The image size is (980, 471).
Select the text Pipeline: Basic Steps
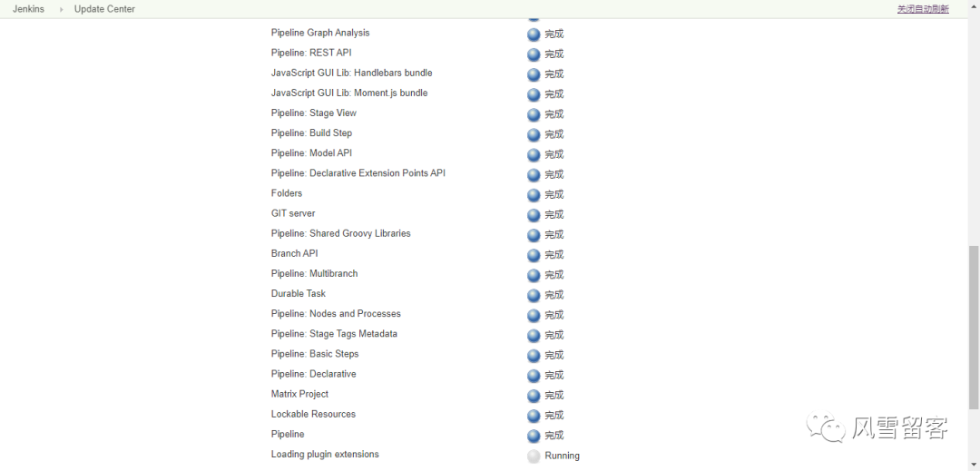point(315,354)
